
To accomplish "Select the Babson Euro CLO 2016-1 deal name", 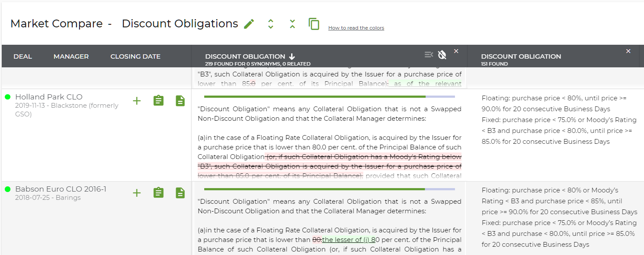I will pyautogui.click(x=61, y=189).
